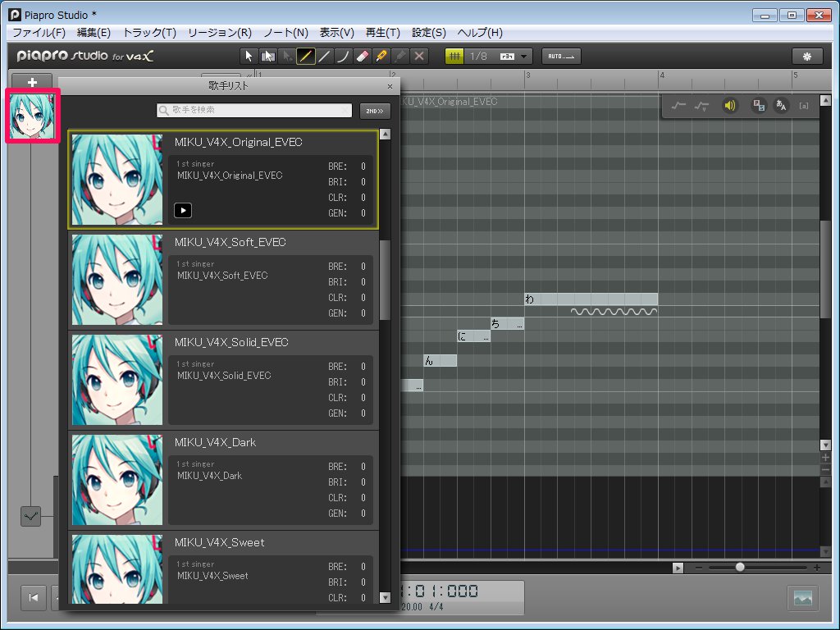Select the ち note in piano roll

[507, 323]
